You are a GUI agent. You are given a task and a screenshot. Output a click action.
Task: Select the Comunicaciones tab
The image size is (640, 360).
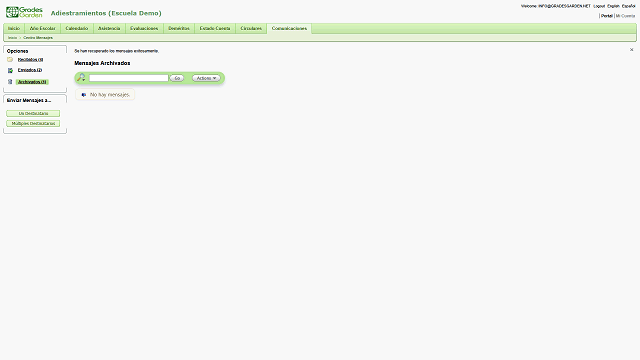point(289,28)
